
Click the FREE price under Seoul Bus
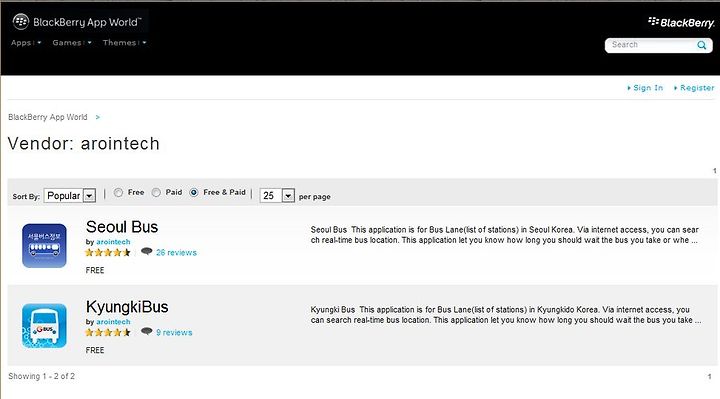pos(95,270)
